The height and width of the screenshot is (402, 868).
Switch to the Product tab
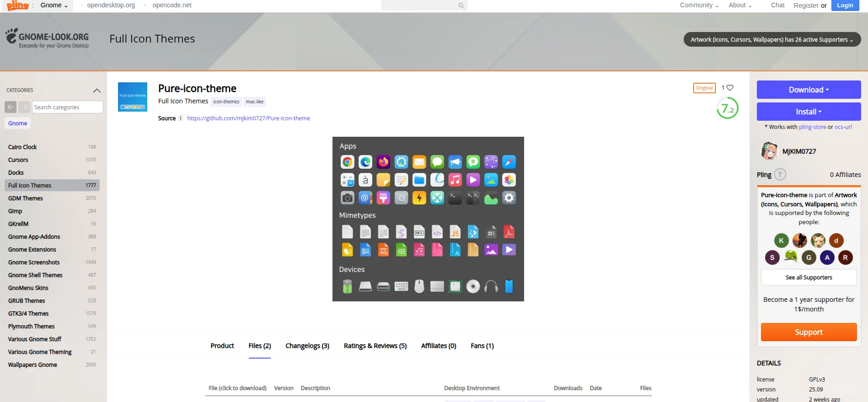[222, 346]
